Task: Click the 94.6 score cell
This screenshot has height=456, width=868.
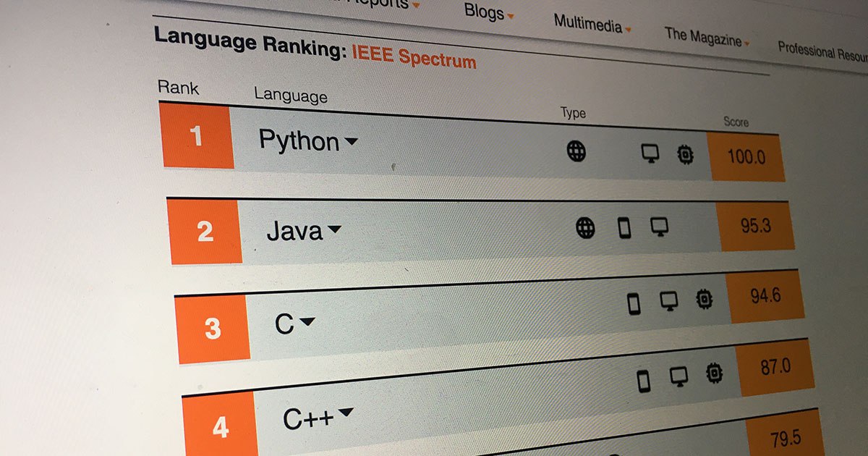Action: point(765,296)
